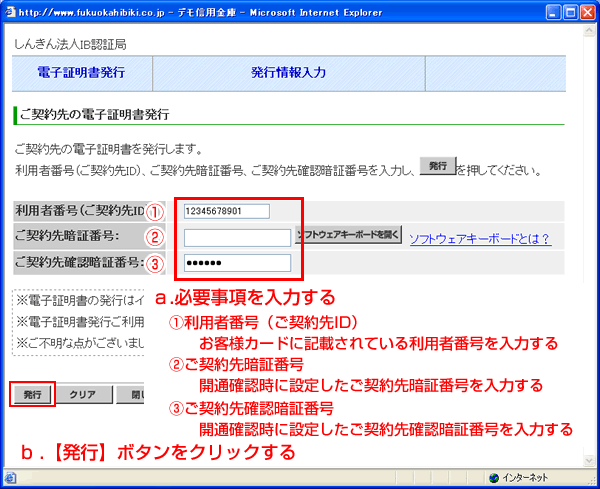This screenshot has width=600, height=489.
Task: Click the ご契約先確認暗証番号 masked field
Action: tap(237, 263)
